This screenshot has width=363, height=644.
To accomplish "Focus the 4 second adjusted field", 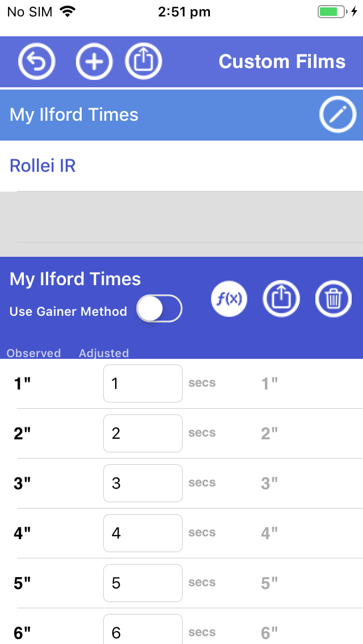I will [142, 533].
